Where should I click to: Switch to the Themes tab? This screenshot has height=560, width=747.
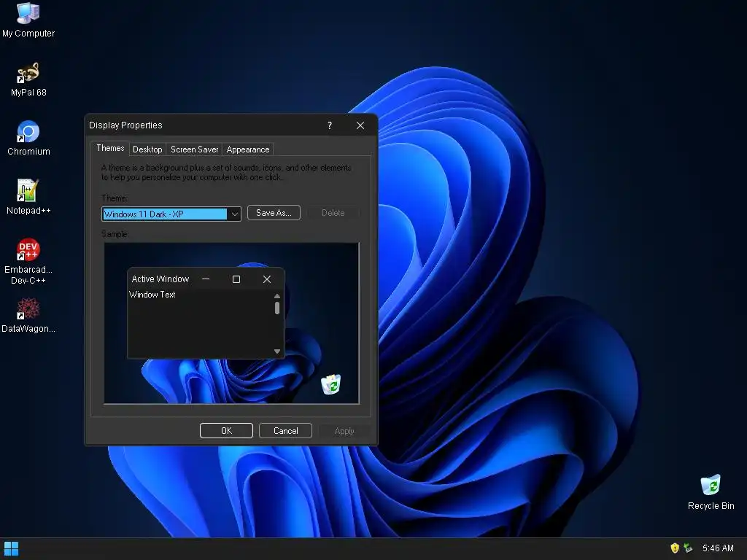110,148
